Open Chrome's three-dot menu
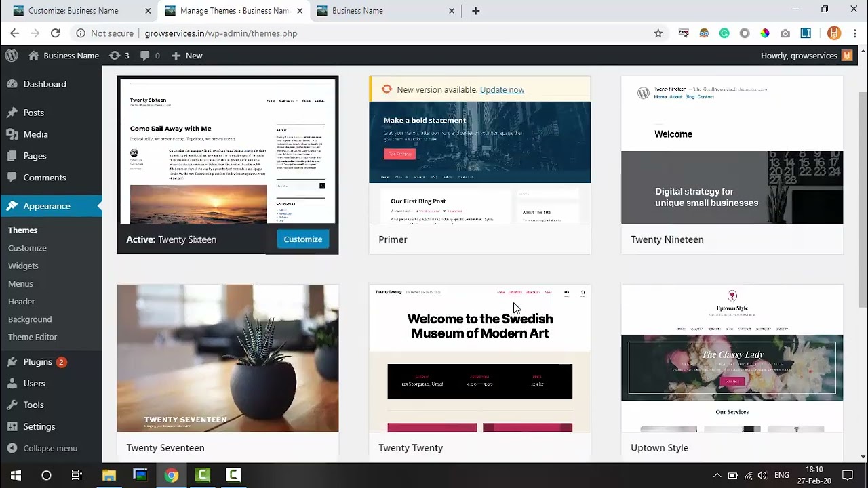 (x=854, y=33)
